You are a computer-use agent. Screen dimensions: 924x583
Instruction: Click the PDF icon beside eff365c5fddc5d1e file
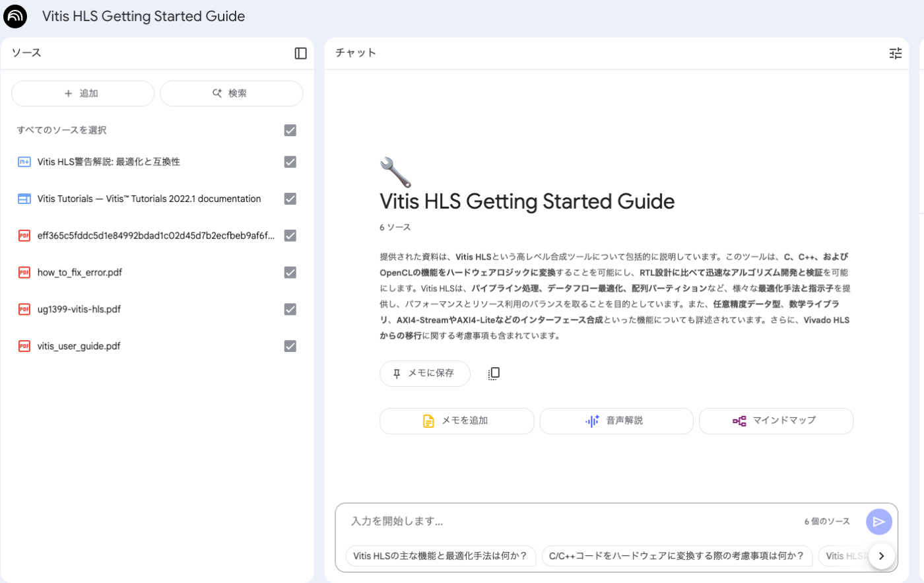pos(24,236)
